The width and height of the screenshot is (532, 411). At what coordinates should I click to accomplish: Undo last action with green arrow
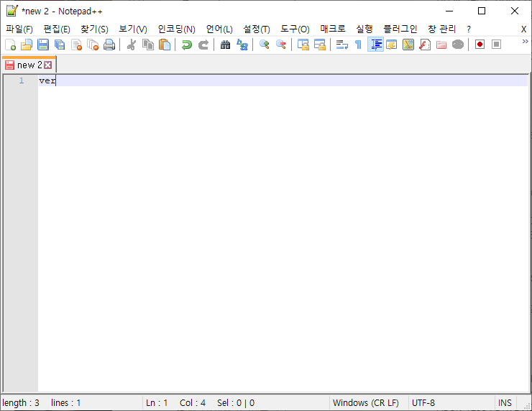(x=187, y=45)
